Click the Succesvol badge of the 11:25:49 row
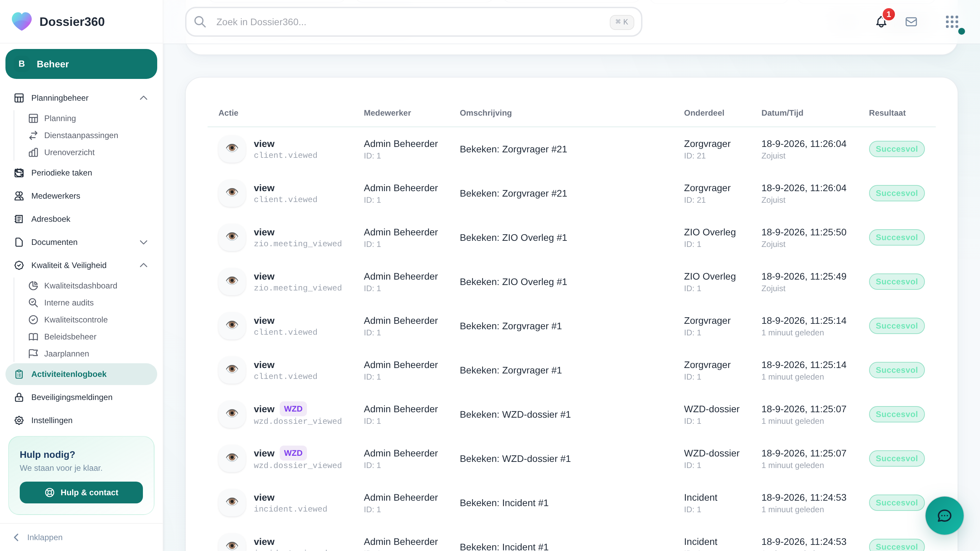The width and height of the screenshot is (980, 551). pos(897,282)
